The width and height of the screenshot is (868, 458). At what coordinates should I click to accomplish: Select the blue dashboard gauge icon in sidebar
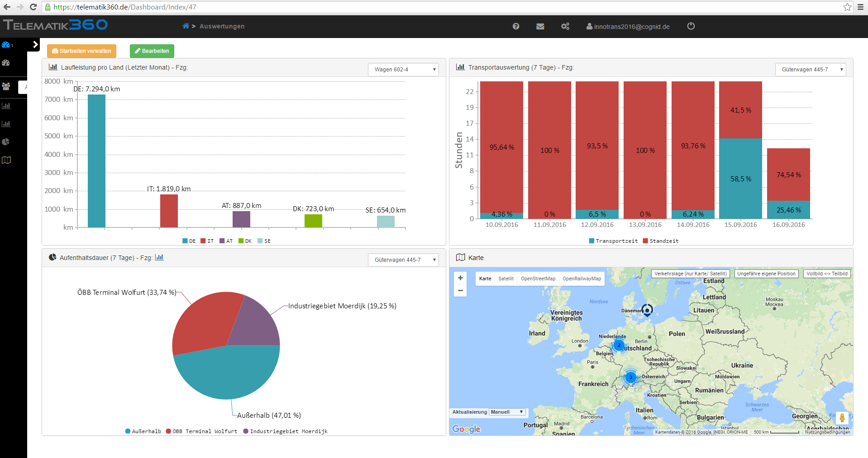pos(6,45)
